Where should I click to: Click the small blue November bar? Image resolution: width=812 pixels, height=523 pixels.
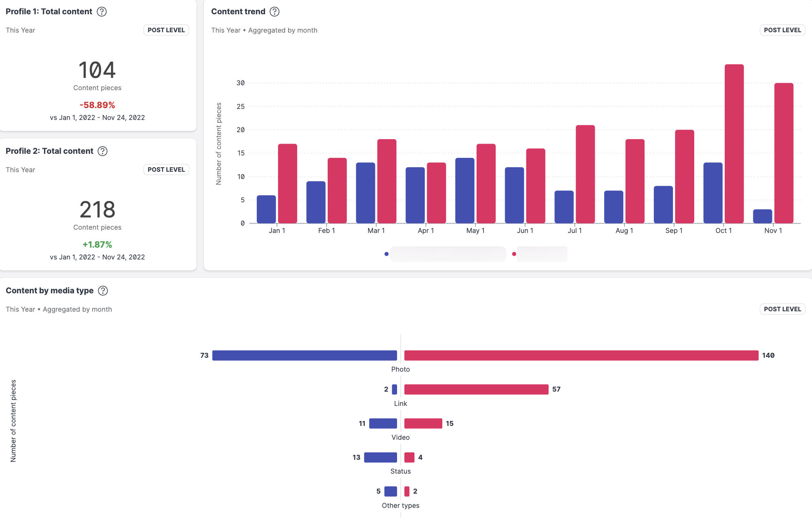[x=762, y=216]
